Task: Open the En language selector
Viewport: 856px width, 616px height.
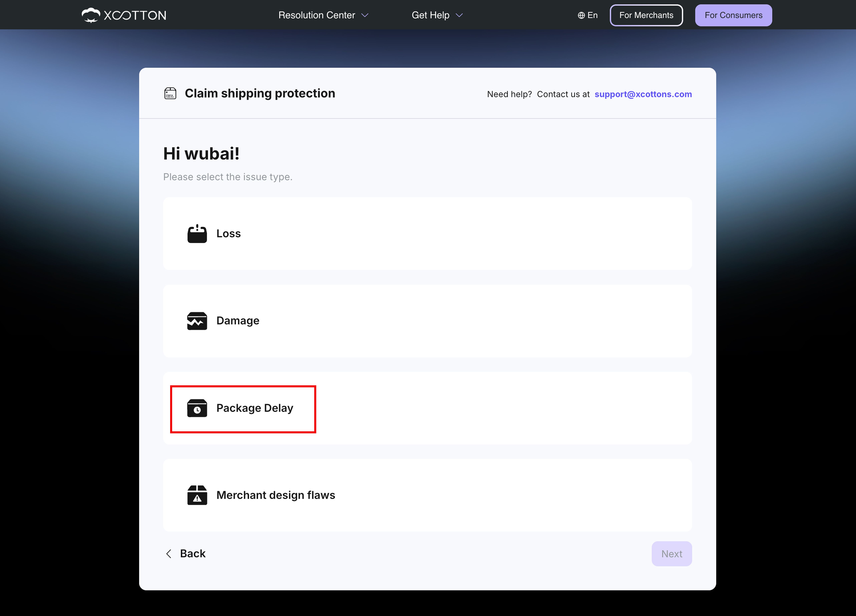Action: click(x=588, y=15)
